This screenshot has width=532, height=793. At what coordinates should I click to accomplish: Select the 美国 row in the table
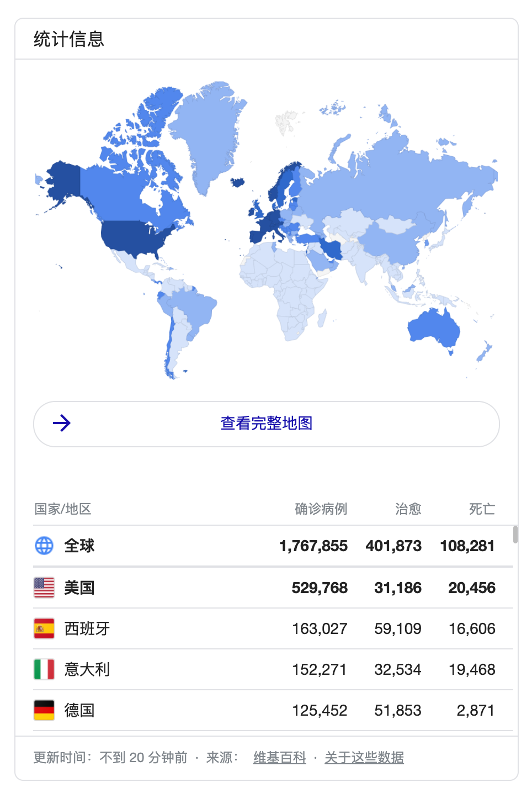tap(221, 587)
